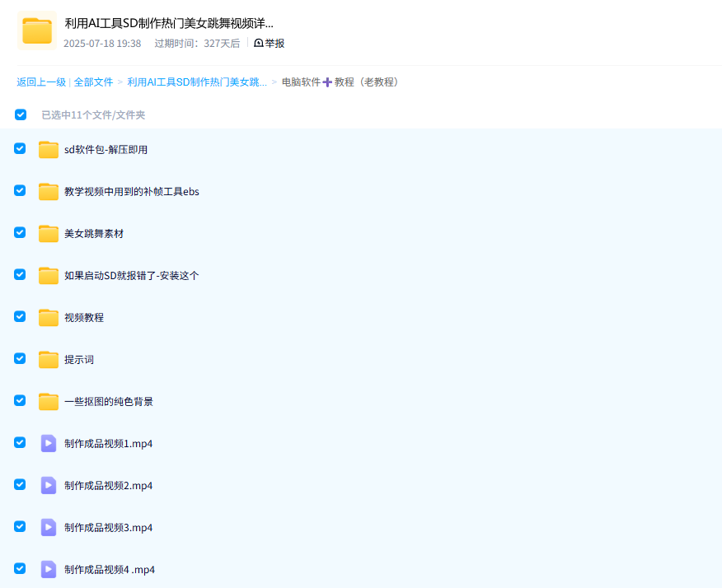
Task: Click share date 2025-07-18 19:38
Action: coord(102,44)
